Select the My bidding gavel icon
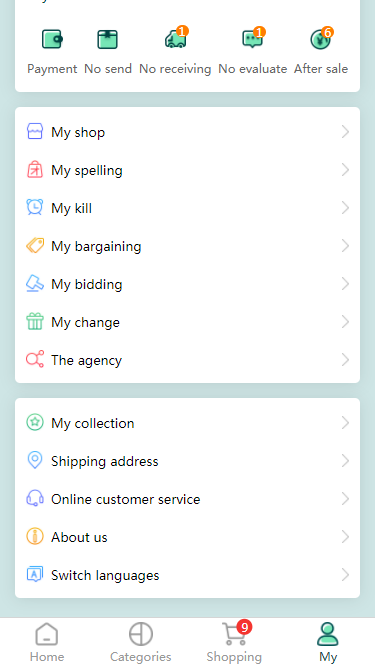 click(x=35, y=283)
